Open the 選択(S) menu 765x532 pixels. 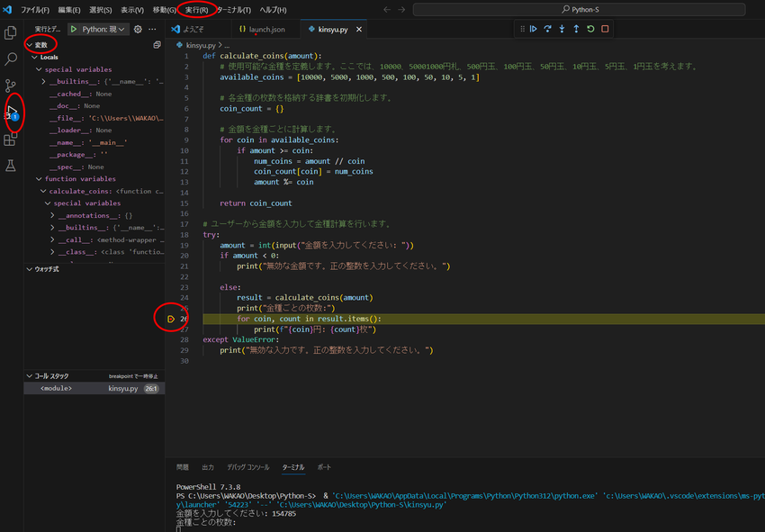101,10
